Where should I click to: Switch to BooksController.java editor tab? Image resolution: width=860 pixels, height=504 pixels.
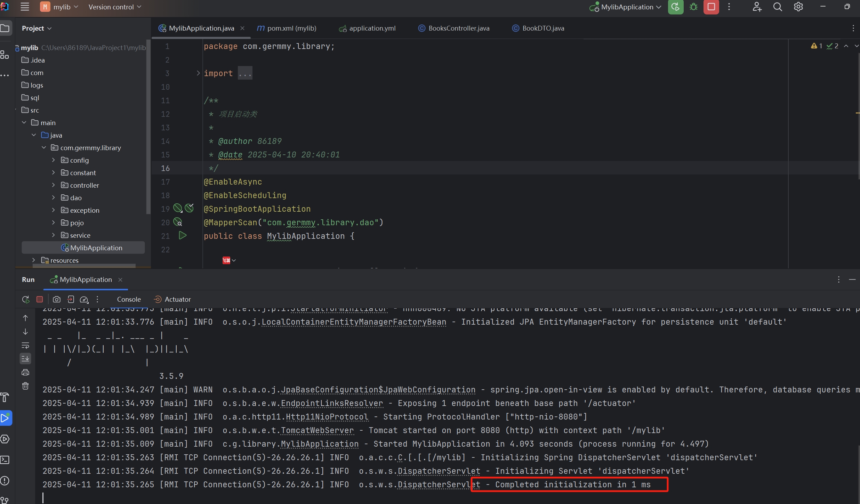click(458, 28)
